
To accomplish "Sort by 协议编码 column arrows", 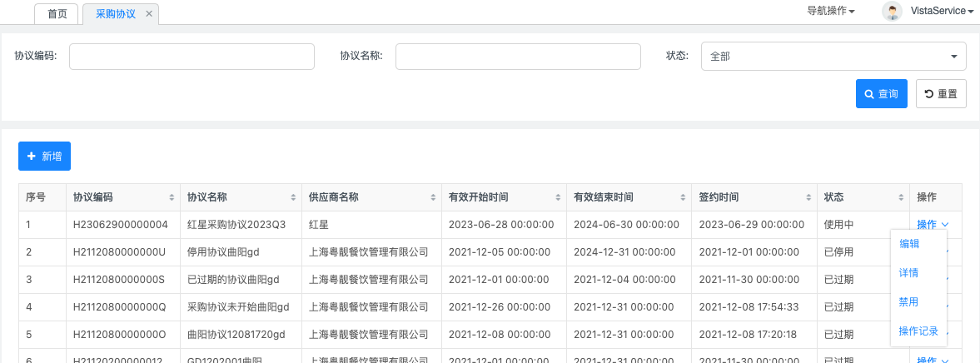I will [172, 197].
